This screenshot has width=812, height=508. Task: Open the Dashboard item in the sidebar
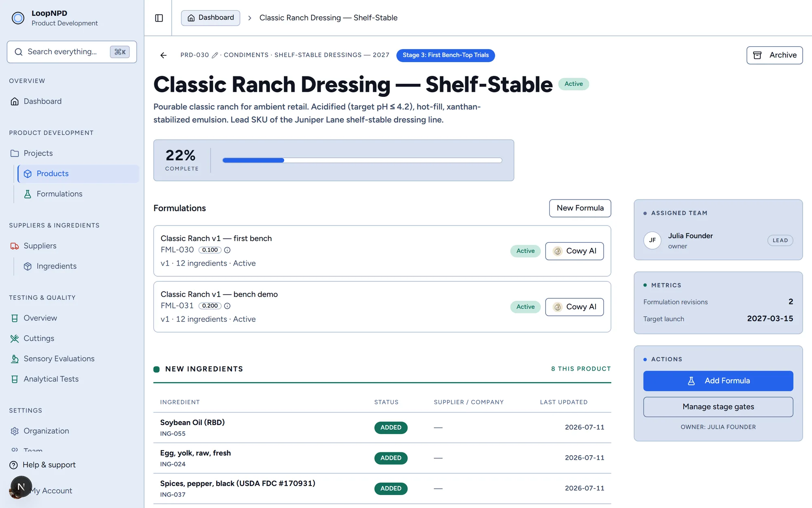(72, 101)
